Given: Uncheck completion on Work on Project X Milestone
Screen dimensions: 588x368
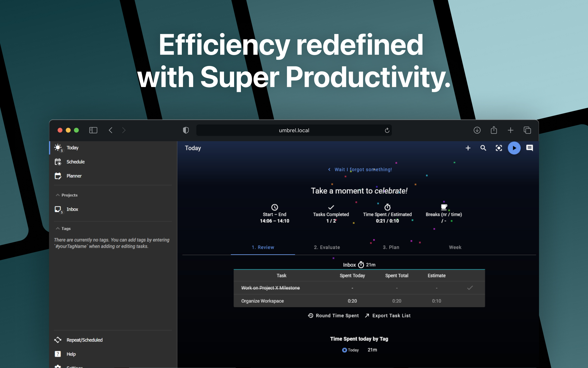Looking at the screenshot, I should click(470, 288).
